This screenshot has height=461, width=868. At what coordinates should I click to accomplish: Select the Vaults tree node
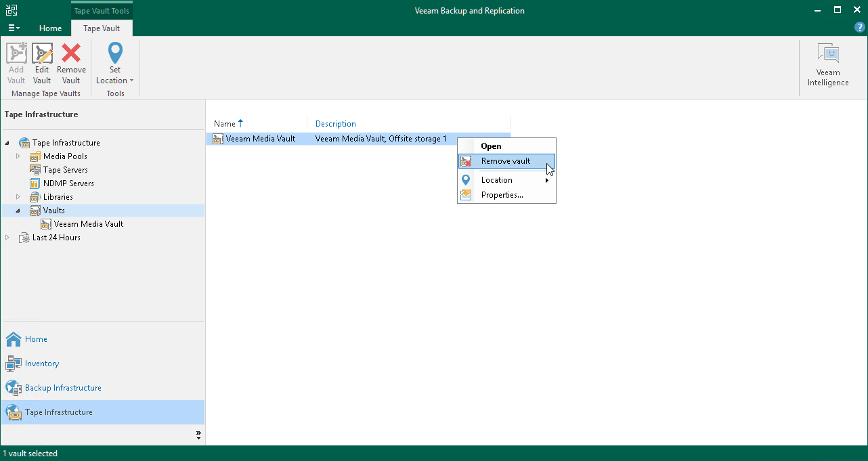pyautogui.click(x=54, y=211)
